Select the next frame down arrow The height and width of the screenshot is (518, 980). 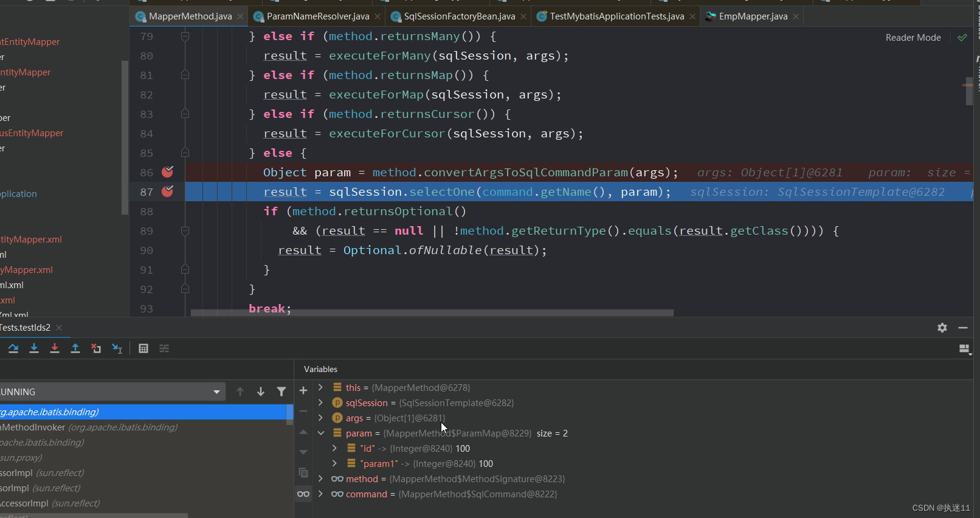(x=261, y=392)
